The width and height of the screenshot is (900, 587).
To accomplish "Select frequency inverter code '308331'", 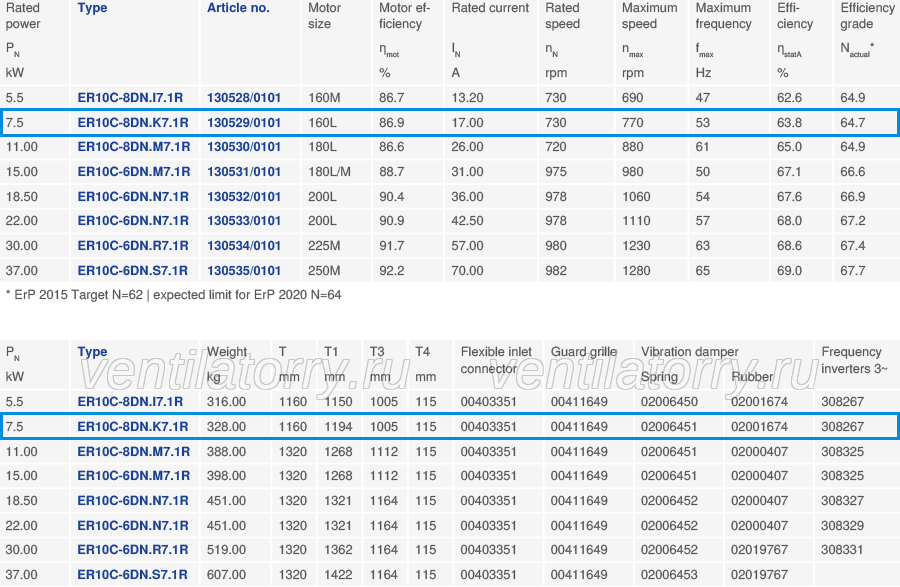I will [x=842, y=550].
